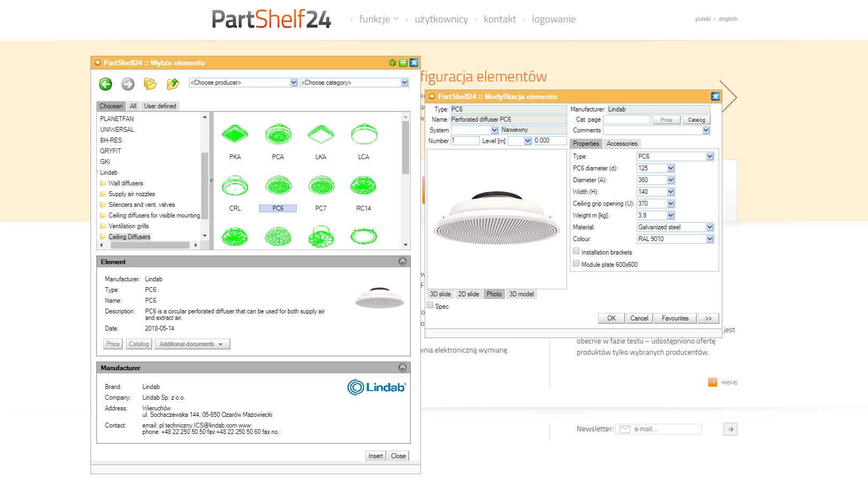Screen dimensions: 868x487
Task: Show the 3D slide view tab
Action: point(440,294)
